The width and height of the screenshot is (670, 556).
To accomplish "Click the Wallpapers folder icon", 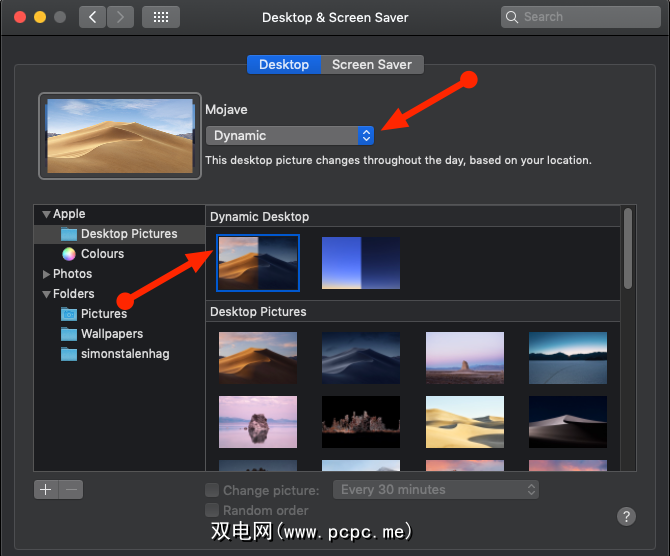I will pyautogui.click(x=69, y=334).
